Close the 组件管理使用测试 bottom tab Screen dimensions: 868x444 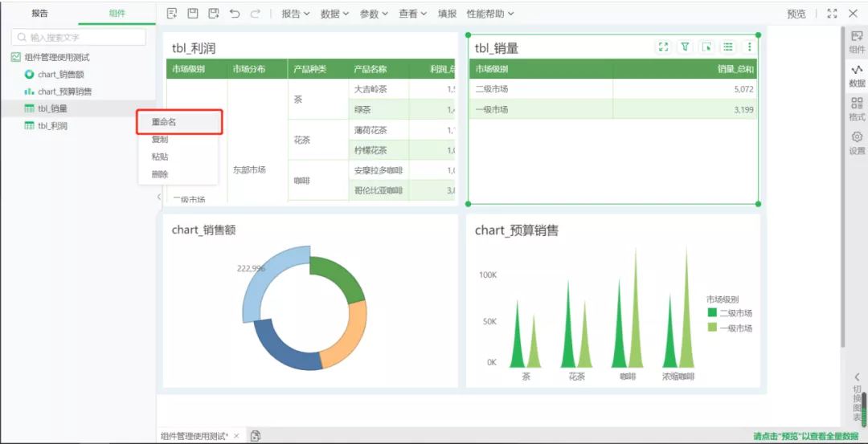click(x=236, y=436)
